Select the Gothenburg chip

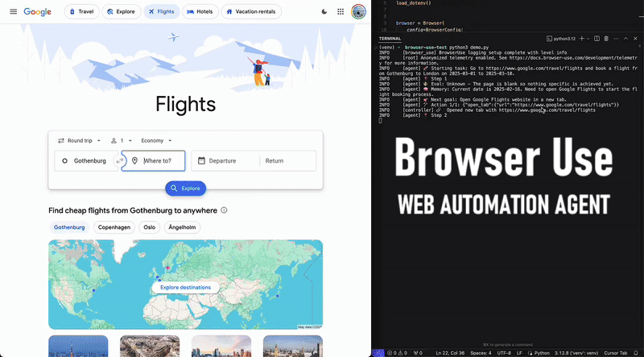69,227
